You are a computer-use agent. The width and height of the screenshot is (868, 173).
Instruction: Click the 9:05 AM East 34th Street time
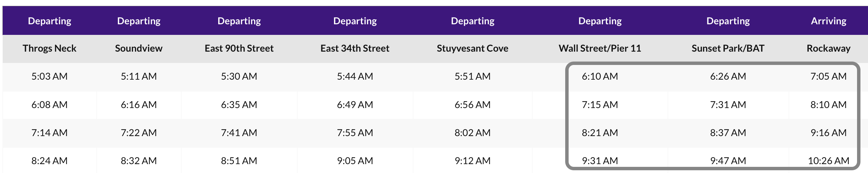pos(355,161)
